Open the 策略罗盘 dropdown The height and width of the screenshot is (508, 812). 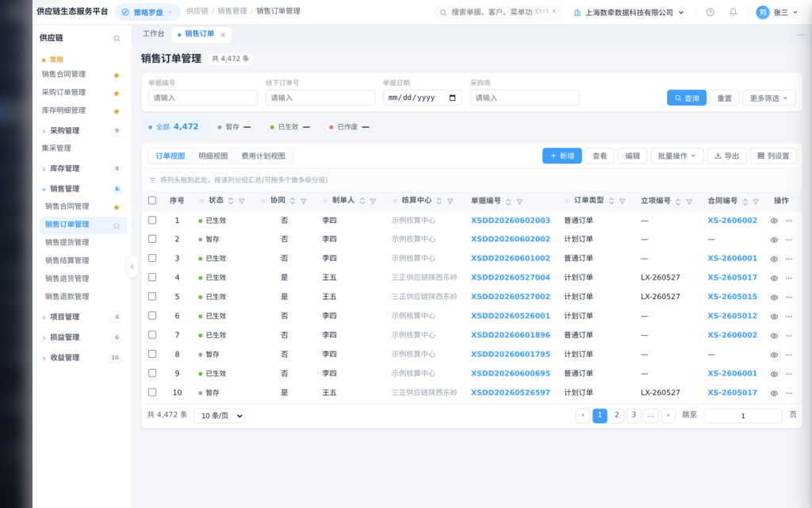pos(147,12)
